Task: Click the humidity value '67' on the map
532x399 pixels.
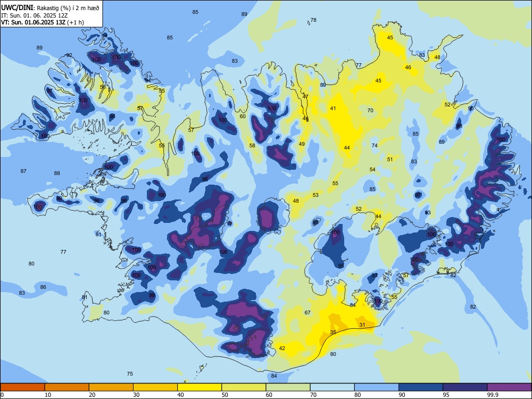Action: pyautogui.click(x=307, y=312)
